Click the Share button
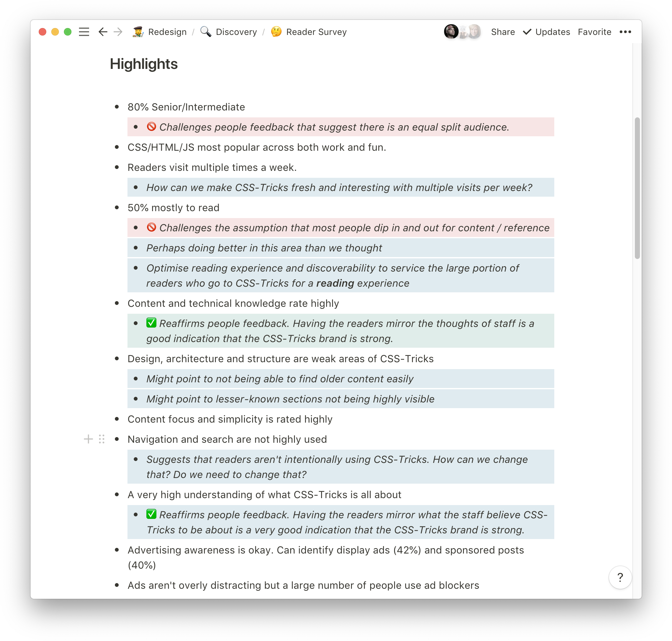Image resolution: width=672 pixels, height=641 pixels. (x=502, y=32)
